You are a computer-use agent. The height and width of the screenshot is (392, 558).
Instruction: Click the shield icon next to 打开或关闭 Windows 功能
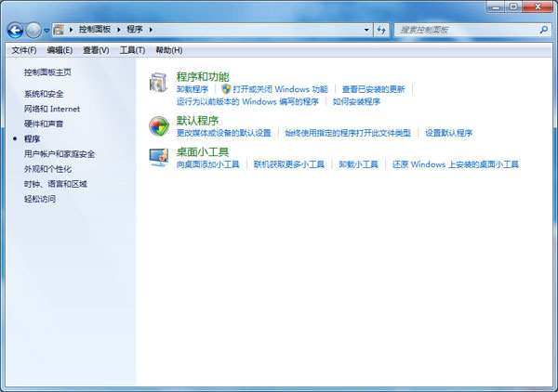click(x=226, y=89)
